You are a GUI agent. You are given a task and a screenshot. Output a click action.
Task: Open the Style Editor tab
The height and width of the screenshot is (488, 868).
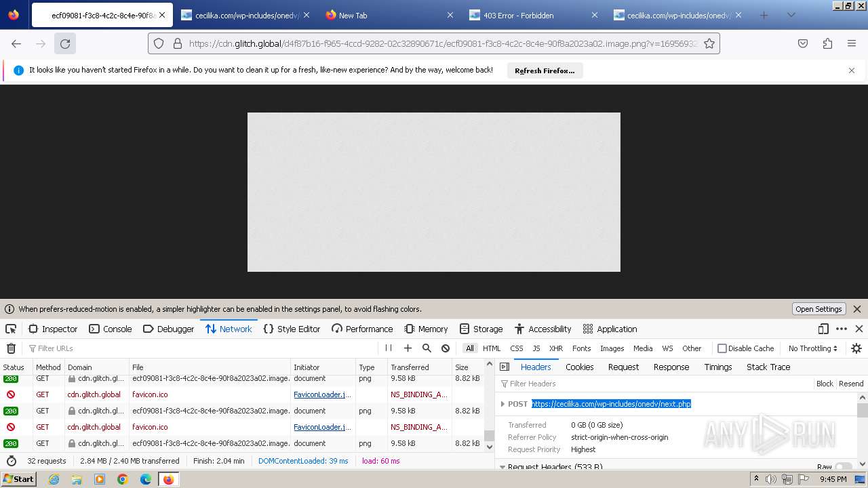(292, 329)
